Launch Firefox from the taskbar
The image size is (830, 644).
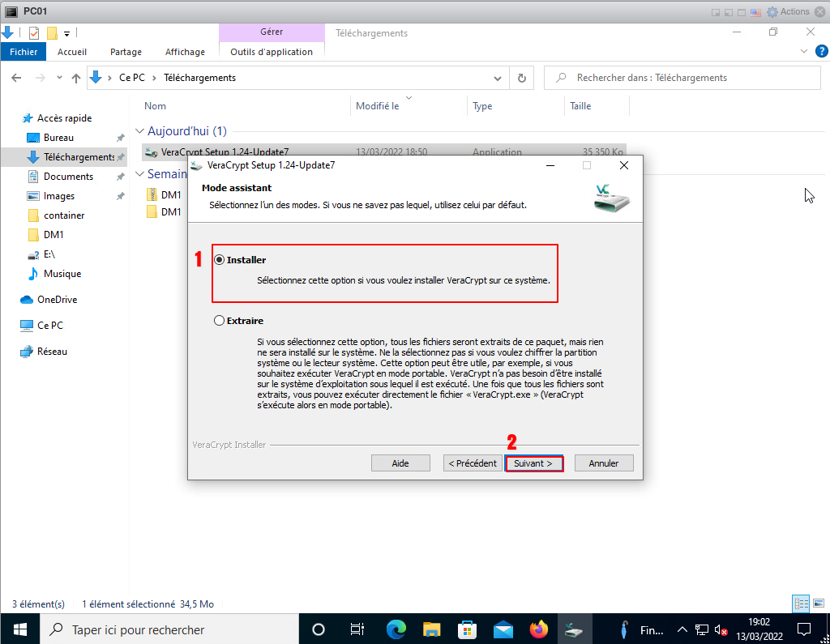(x=538, y=629)
